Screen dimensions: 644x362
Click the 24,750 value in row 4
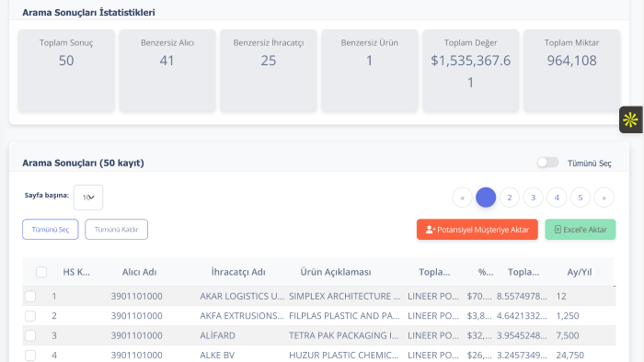(569, 355)
